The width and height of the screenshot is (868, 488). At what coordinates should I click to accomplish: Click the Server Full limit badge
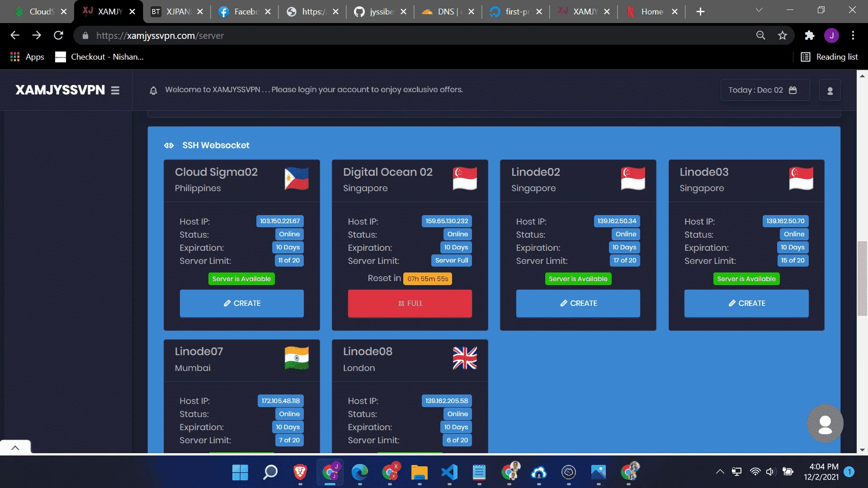[x=452, y=261]
